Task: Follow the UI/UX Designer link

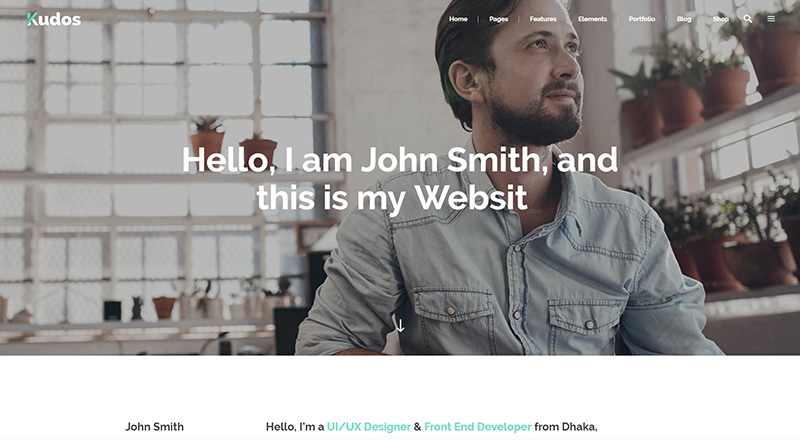Action: 369,427
